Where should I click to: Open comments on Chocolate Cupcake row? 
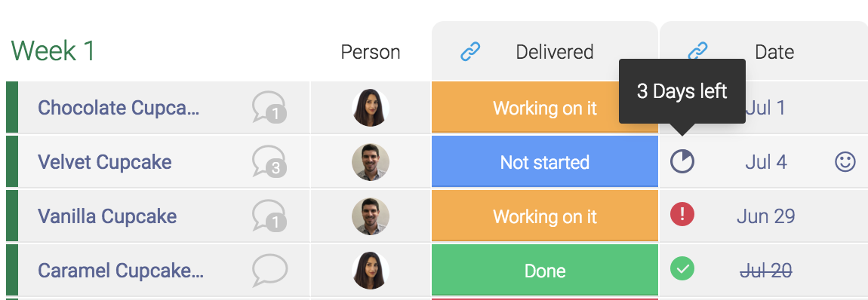269,107
